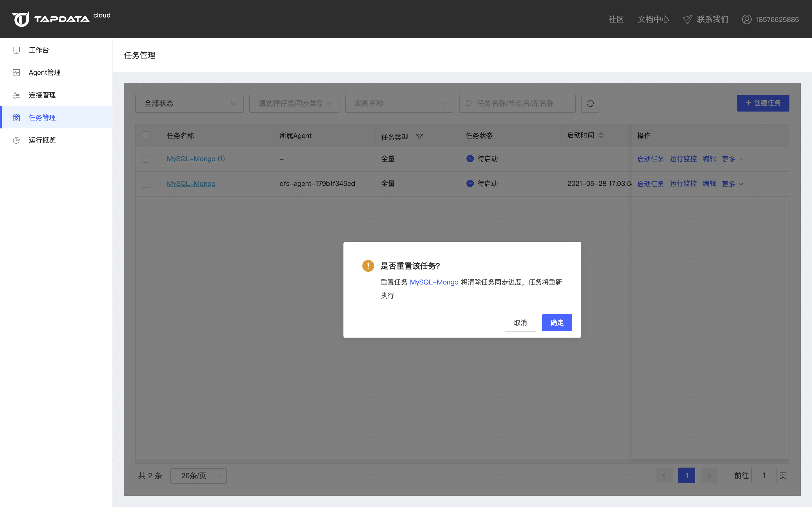Click the MySQL-Mongo link in dialog text
This screenshot has height=507, width=812.
click(434, 282)
